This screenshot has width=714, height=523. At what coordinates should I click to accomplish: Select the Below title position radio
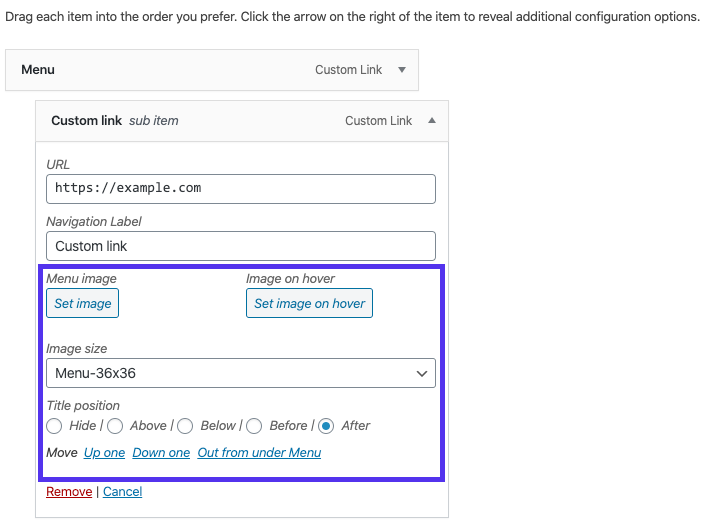[x=185, y=426]
